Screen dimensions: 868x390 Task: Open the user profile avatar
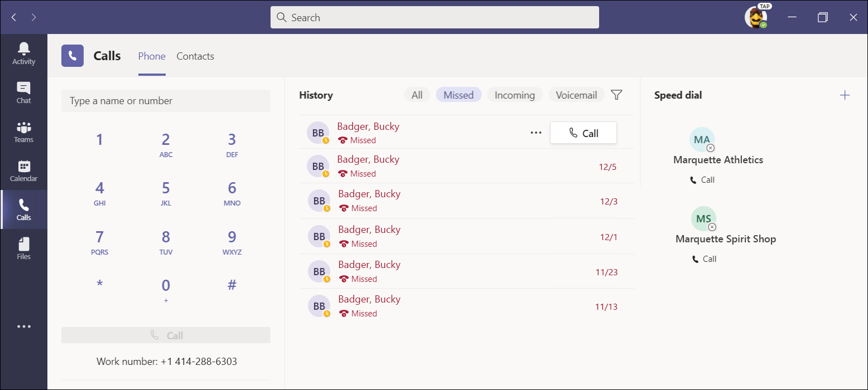[755, 17]
